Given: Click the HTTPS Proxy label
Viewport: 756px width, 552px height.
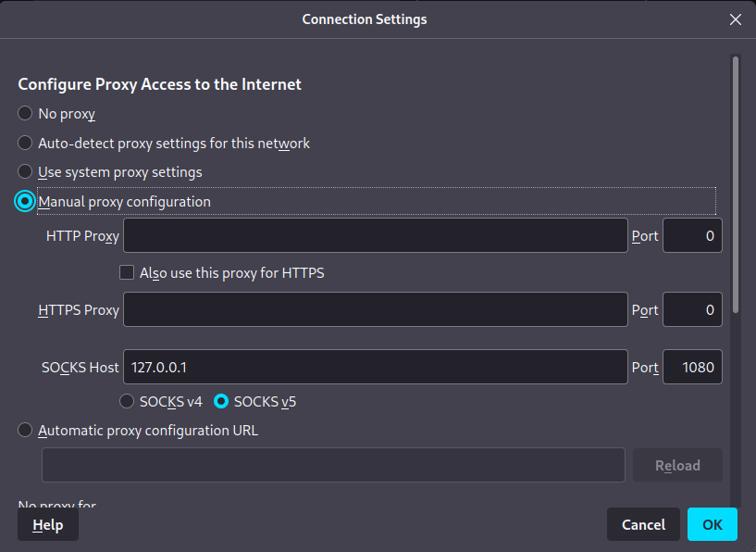Looking at the screenshot, I should tap(79, 309).
